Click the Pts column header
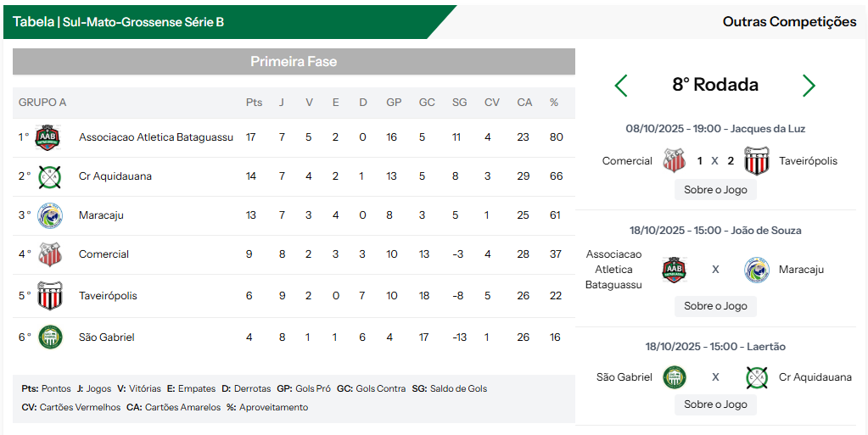The image size is (868, 435). 254,103
